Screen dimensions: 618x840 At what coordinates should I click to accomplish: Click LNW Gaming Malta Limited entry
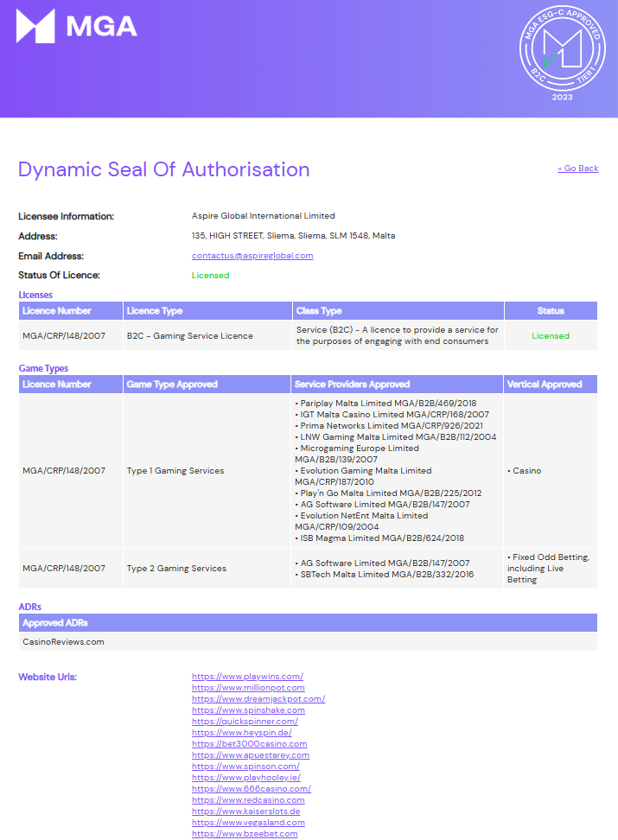point(396,437)
